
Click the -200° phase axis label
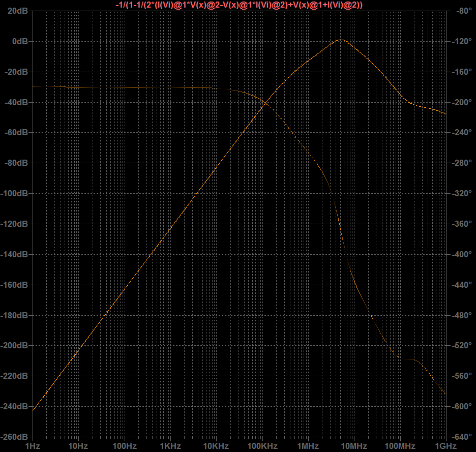click(x=462, y=102)
